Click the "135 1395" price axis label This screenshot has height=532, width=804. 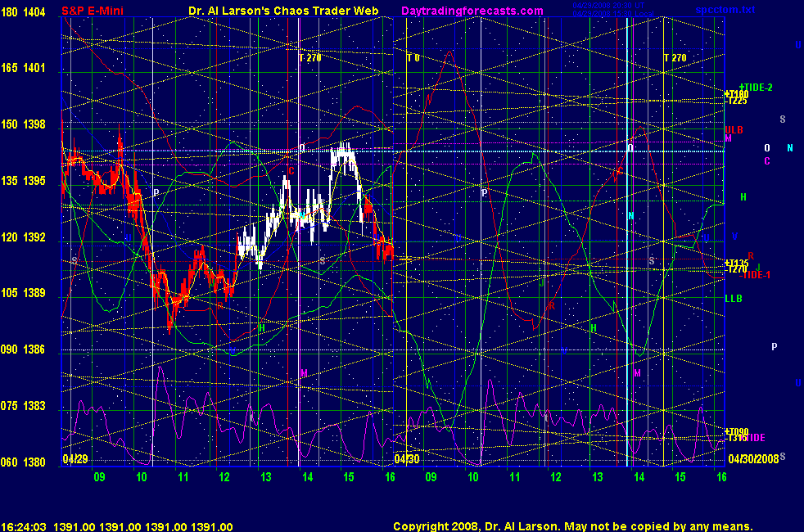[x=23, y=181]
